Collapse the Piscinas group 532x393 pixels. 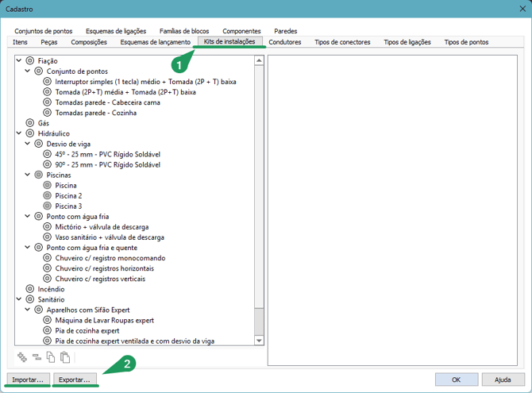coord(29,175)
